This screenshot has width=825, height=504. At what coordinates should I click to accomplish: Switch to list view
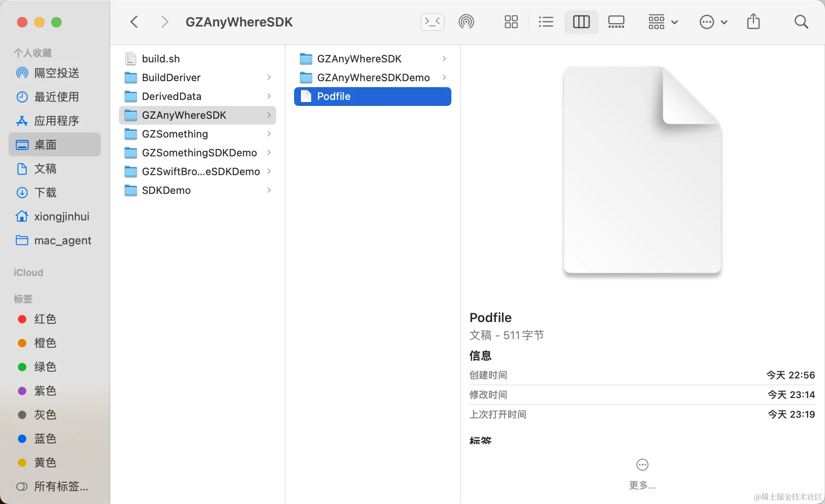click(x=546, y=22)
